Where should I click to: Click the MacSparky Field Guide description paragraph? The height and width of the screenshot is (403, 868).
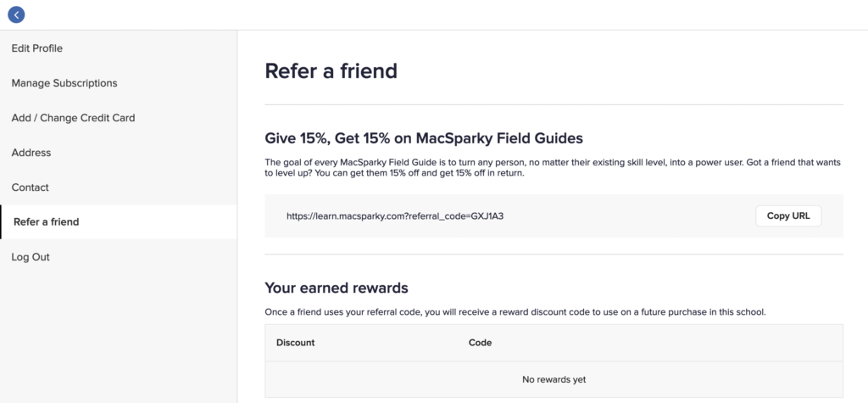point(553,167)
